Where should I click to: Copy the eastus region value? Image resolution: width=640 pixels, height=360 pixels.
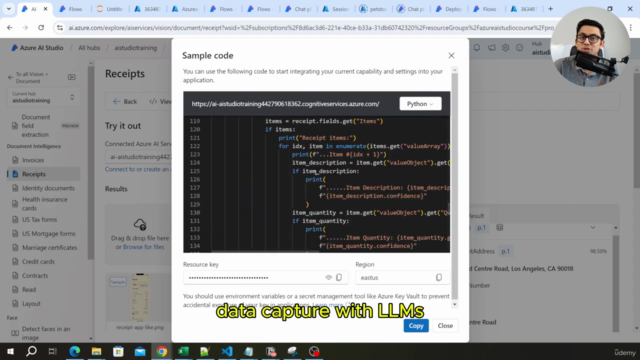[439, 278]
